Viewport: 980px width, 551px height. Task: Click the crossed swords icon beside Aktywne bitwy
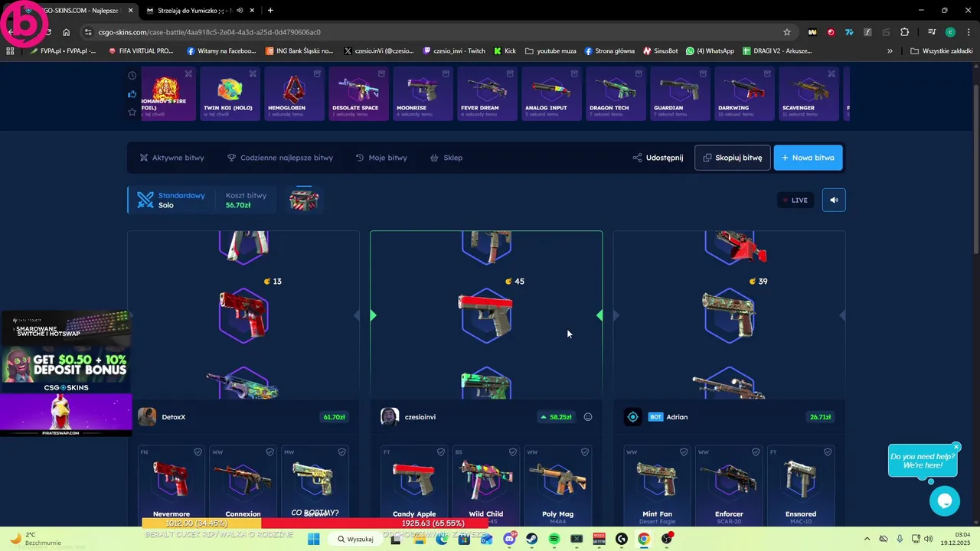click(143, 158)
